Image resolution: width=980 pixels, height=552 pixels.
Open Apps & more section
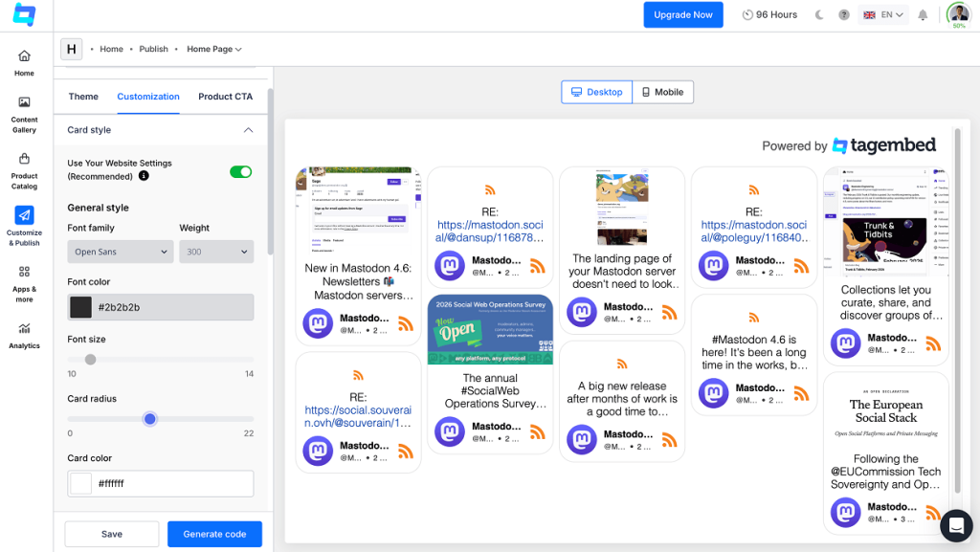click(x=24, y=283)
